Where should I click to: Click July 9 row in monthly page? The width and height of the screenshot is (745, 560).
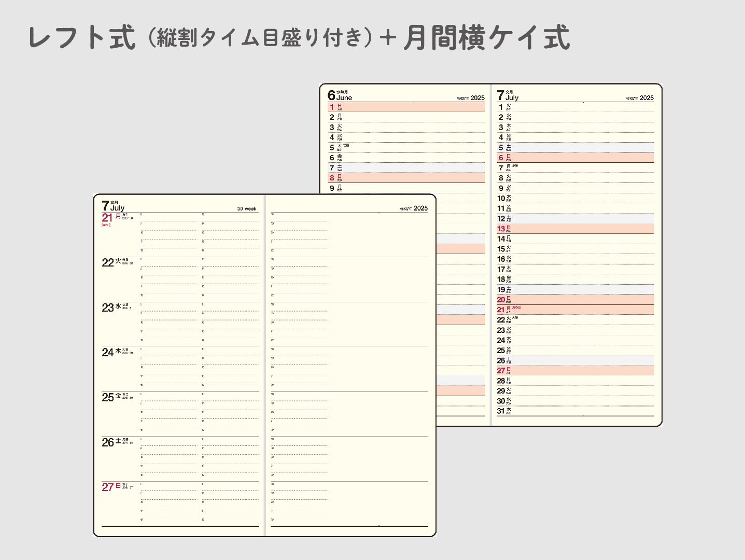(575, 188)
